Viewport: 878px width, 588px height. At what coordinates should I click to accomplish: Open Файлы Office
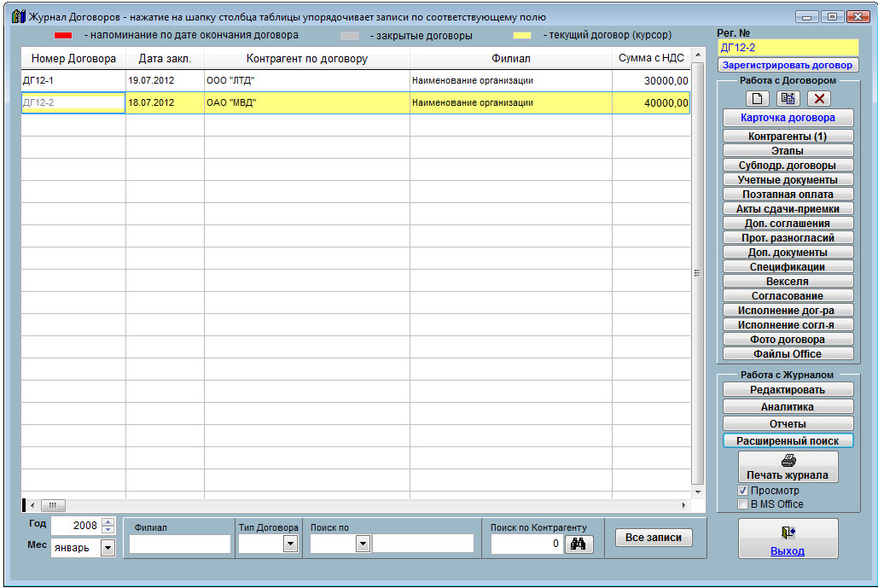(x=788, y=354)
